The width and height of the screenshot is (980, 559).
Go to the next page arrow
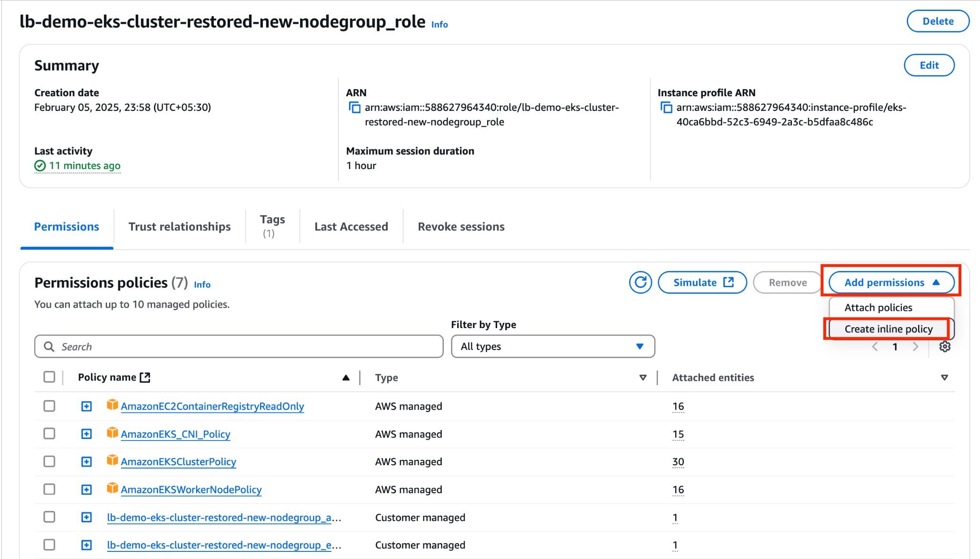coord(915,347)
